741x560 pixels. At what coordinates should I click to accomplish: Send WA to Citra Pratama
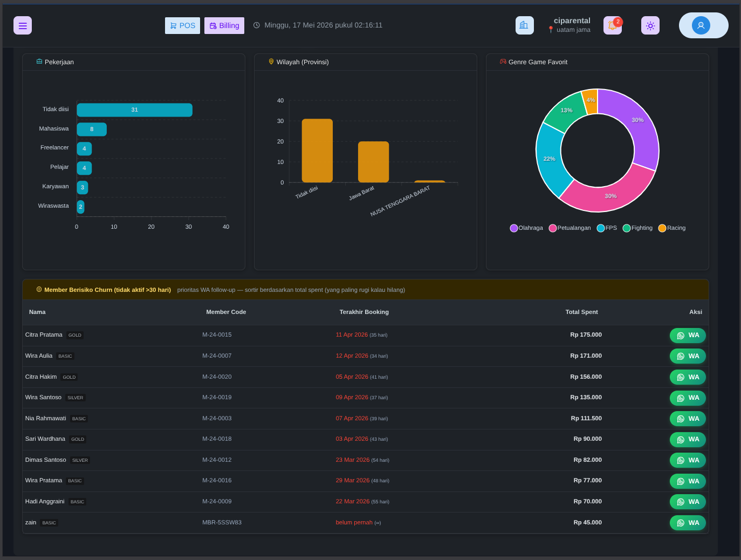688,336
